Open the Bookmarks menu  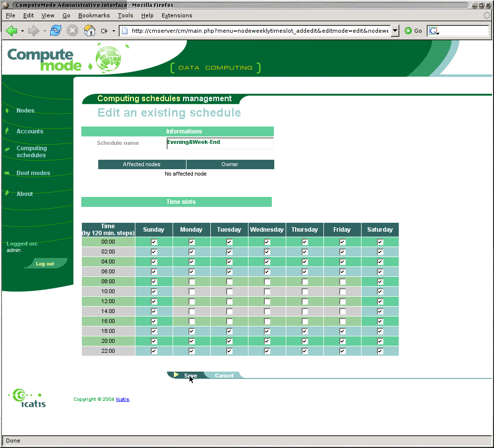point(94,15)
